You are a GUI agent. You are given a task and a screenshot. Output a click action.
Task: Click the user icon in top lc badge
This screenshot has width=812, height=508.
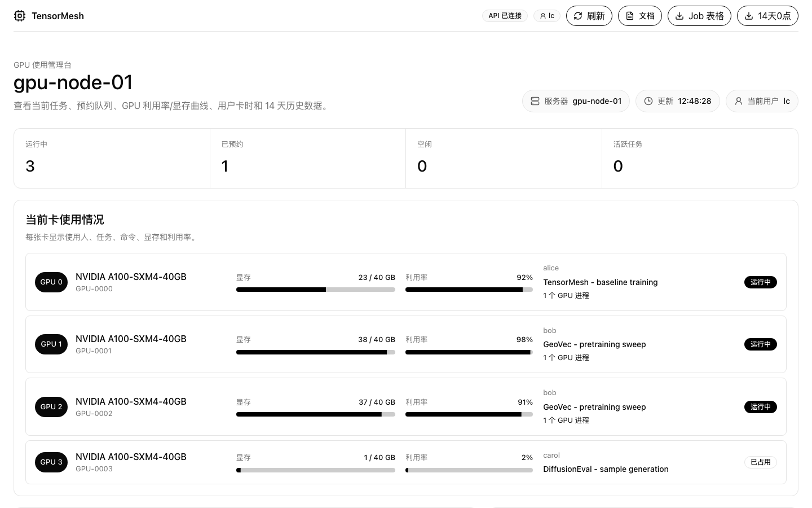pyautogui.click(x=543, y=16)
